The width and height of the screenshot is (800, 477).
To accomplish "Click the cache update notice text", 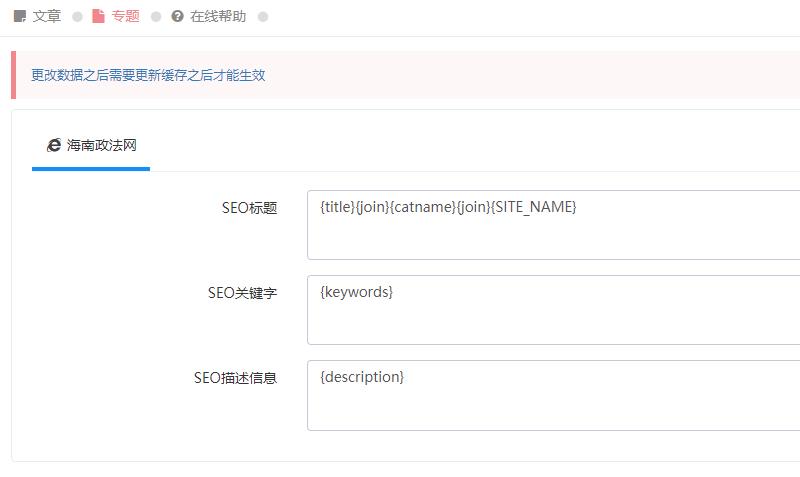I will point(148,76).
